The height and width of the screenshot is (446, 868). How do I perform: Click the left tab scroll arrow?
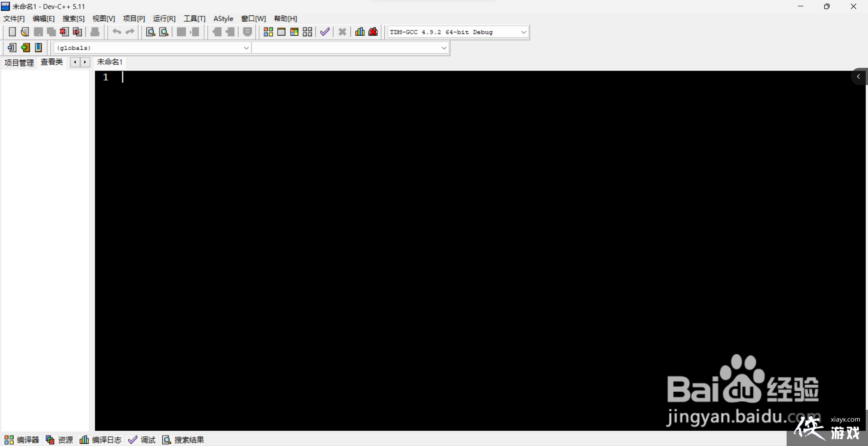pyautogui.click(x=75, y=62)
